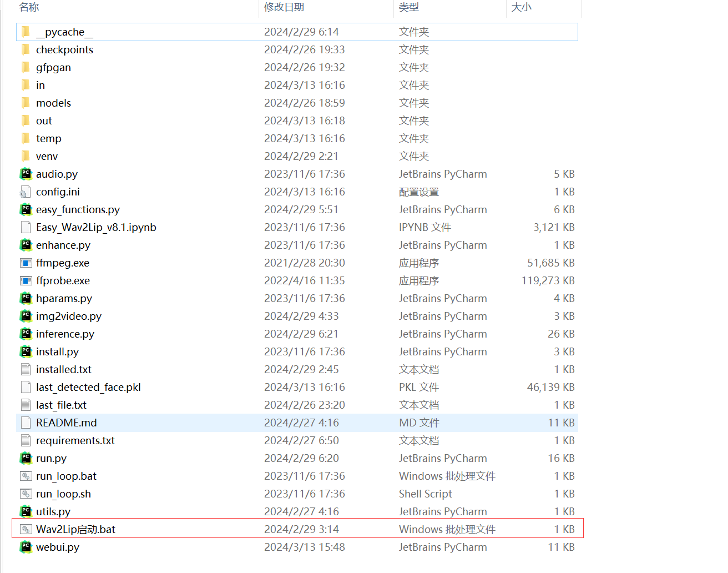Click the date 2024/2/26 23:20

(305, 405)
